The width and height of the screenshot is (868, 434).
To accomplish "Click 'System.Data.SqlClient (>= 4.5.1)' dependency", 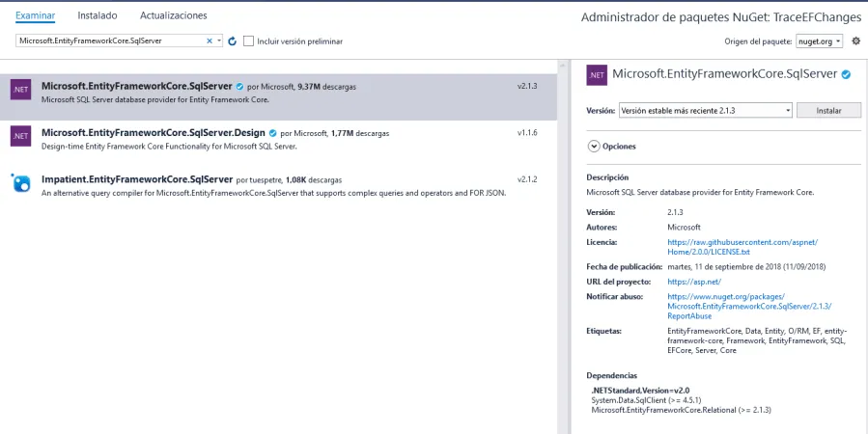I will coord(647,400).
